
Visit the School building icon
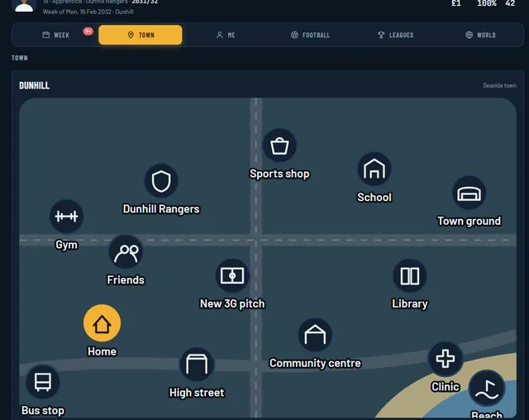tap(374, 169)
